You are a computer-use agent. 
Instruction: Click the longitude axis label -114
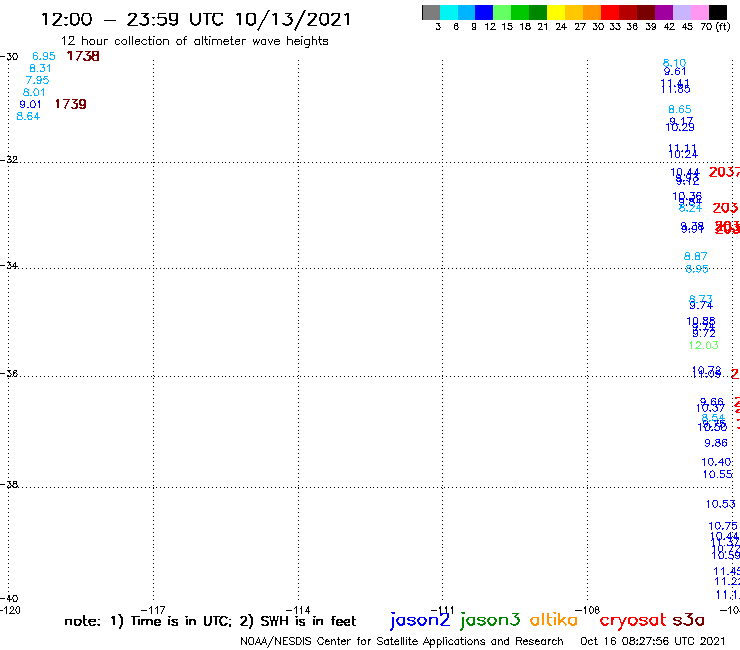point(298,610)
